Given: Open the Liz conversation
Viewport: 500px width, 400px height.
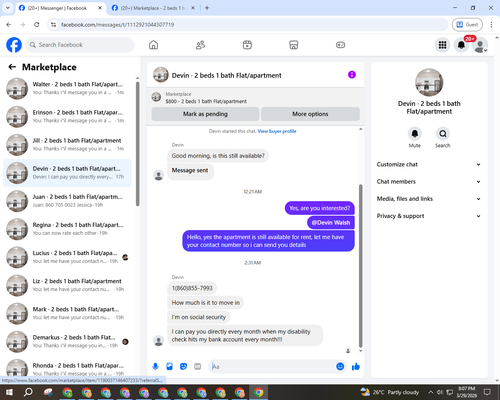Looking at the screenshot, I should pyautogui.click(x=67, y=285).
